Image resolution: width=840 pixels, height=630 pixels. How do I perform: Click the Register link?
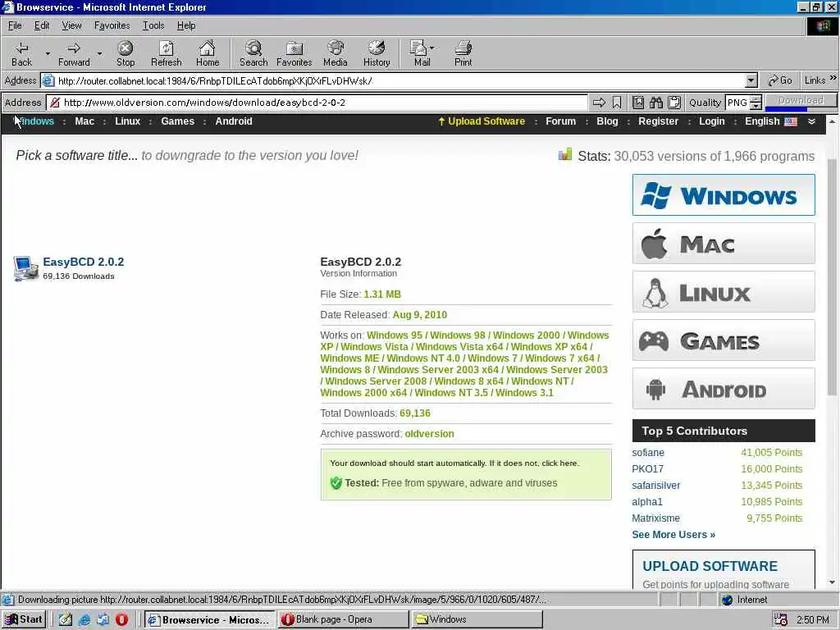point(658,121)
